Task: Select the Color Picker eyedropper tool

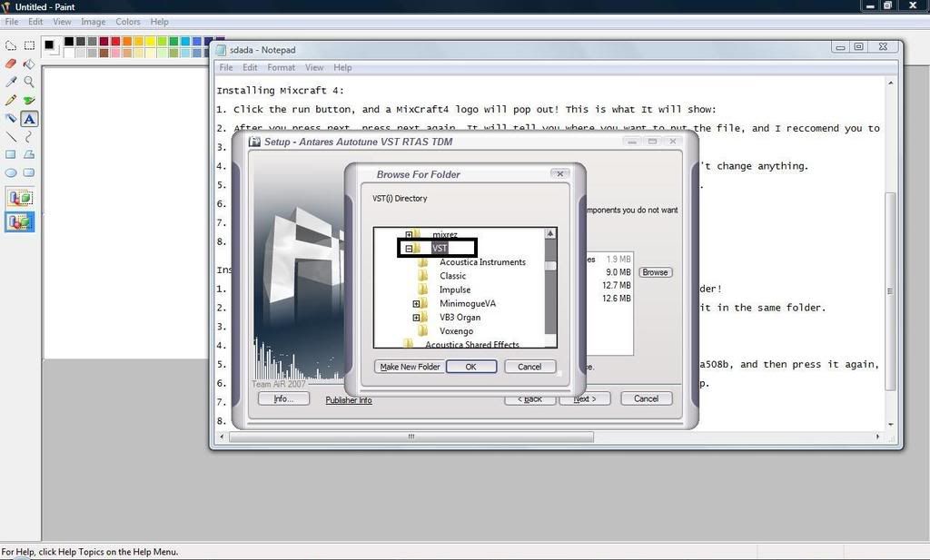Action: (11, 82)
